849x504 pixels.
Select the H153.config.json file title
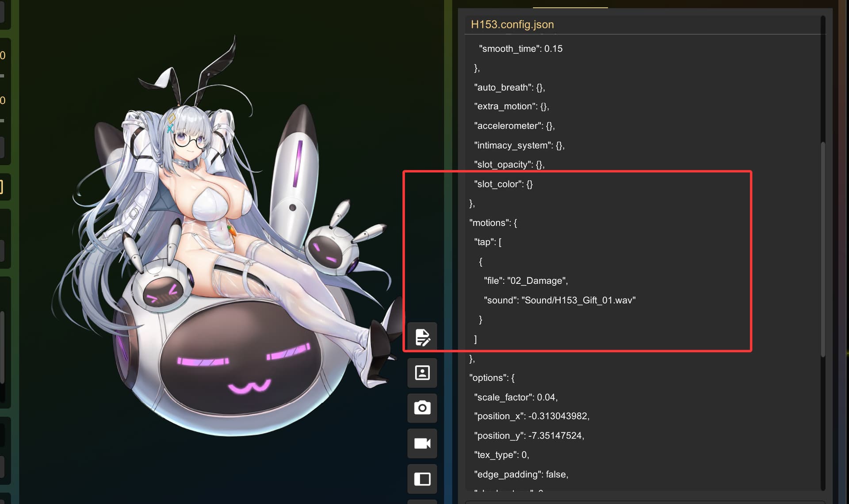(x=512, y=24)
